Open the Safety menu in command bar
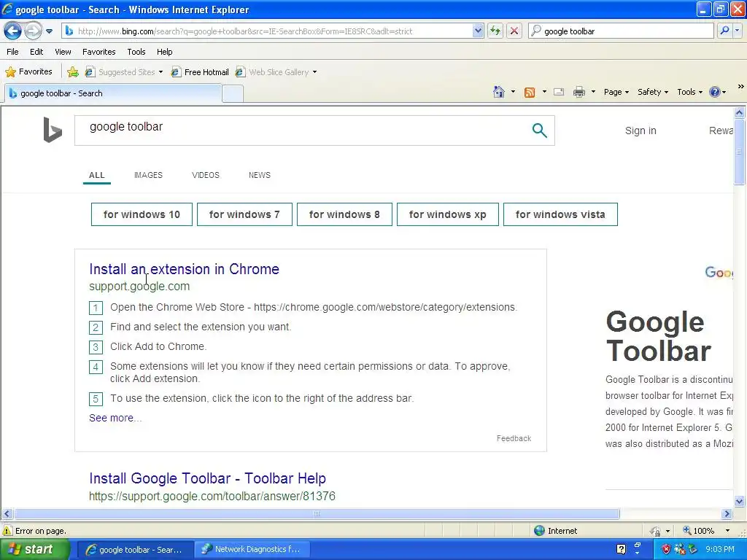 click(653, 92)
